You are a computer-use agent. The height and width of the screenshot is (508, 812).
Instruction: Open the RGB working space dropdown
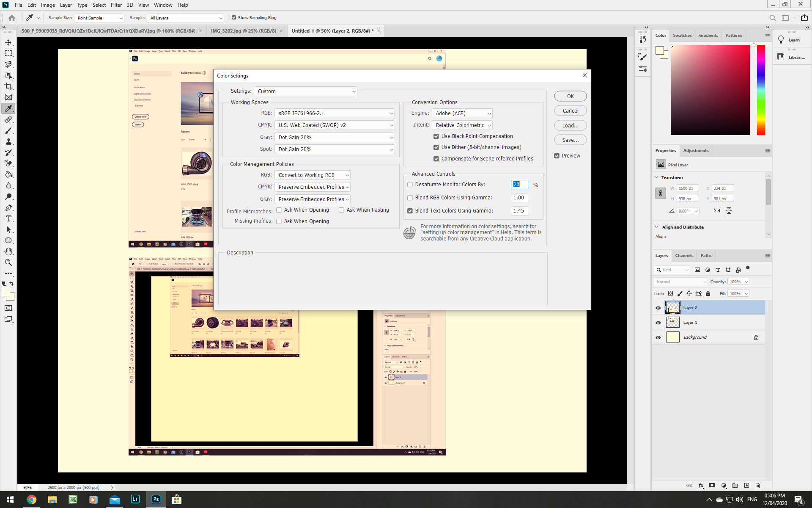(335, 113)
